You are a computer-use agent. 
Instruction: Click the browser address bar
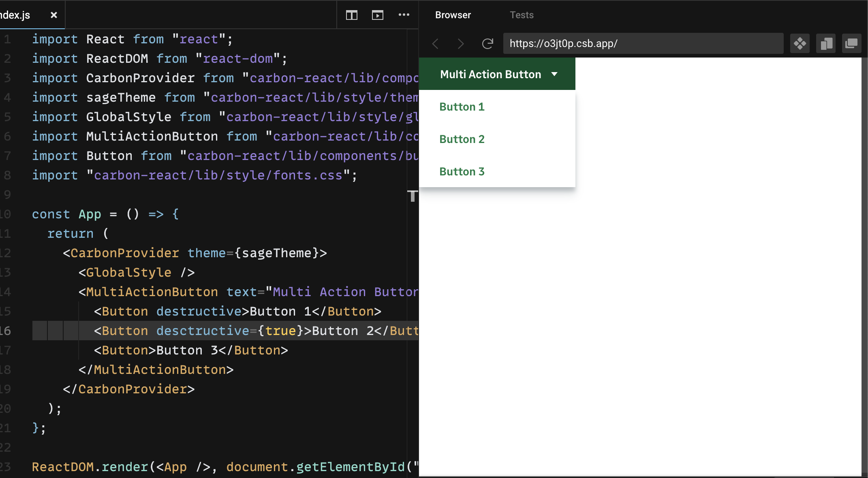(644, 43)
